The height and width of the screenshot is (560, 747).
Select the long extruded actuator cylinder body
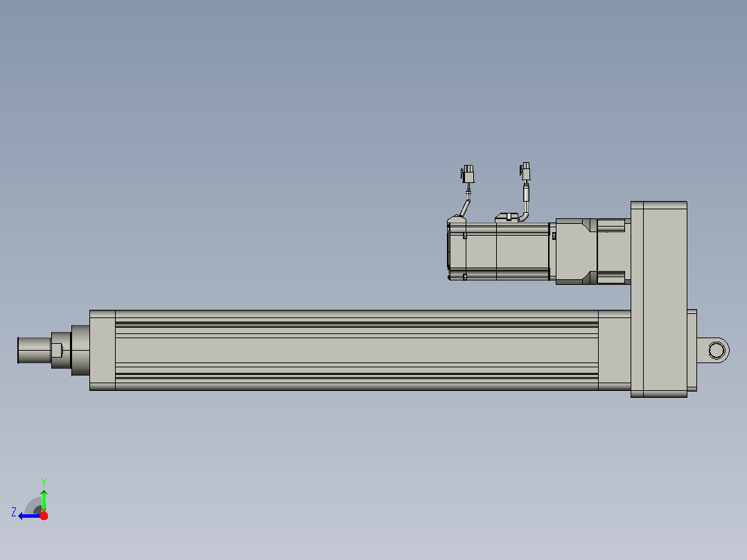click(x=356, y=350)
